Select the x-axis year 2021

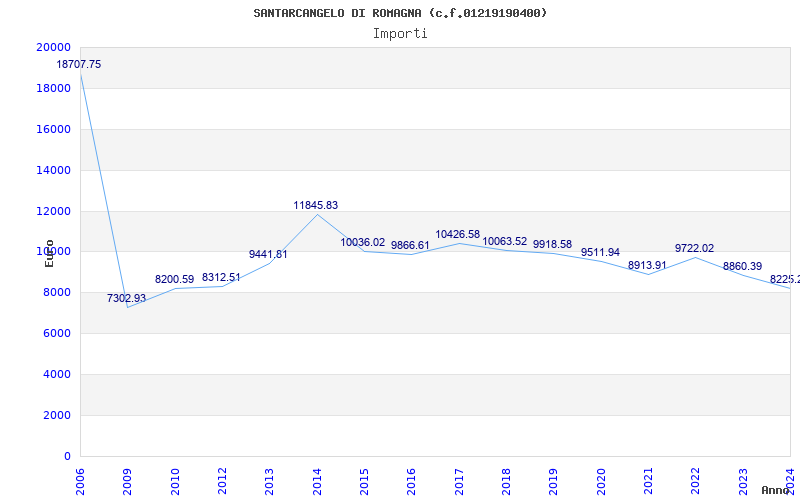tap(648, 481)
